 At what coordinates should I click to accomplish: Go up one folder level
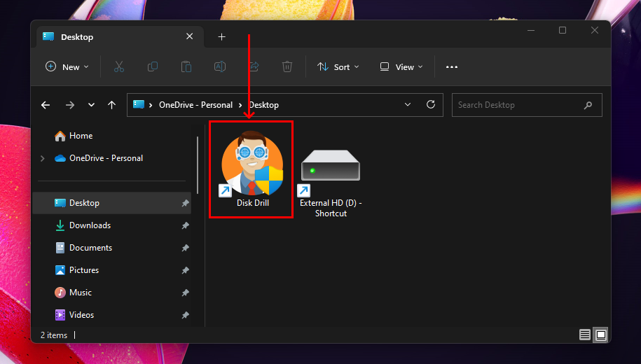(x=111, y=105)
